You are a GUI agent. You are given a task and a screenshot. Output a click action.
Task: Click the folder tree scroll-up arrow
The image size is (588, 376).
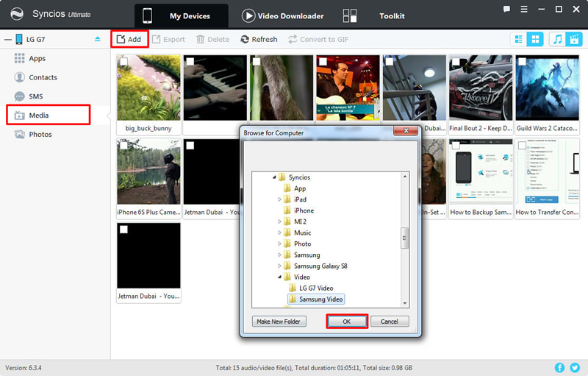click(x=405, y=176)
